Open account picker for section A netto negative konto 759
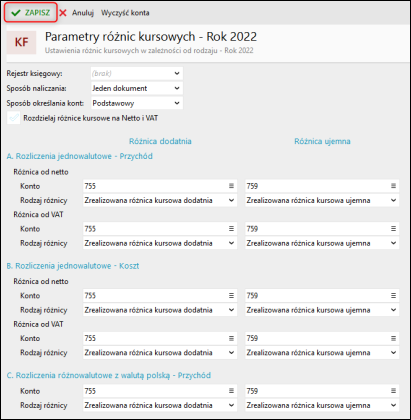Viewport: 411px width, 420px height. [x=393, y=186]
